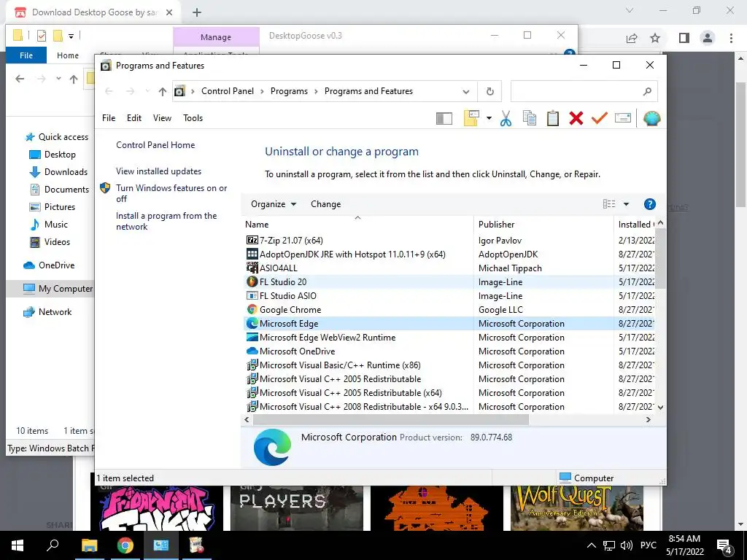Select the Microsoft OneDrive entry icon

(252, 351)
